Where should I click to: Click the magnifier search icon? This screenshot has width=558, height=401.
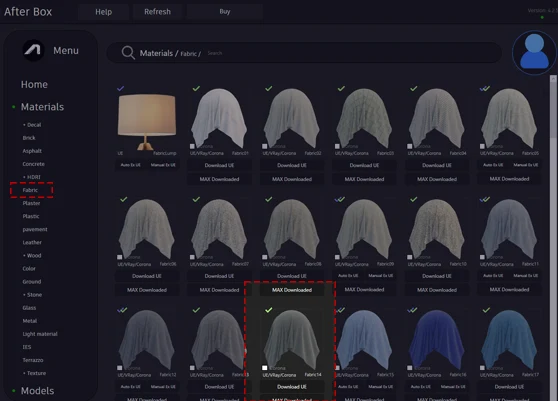128,53
